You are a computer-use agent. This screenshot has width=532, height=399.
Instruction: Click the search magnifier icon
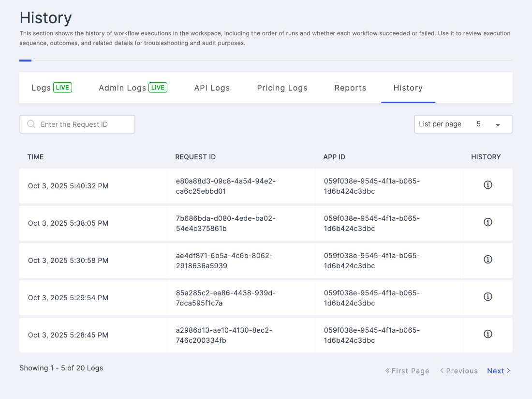click(31, 124)
